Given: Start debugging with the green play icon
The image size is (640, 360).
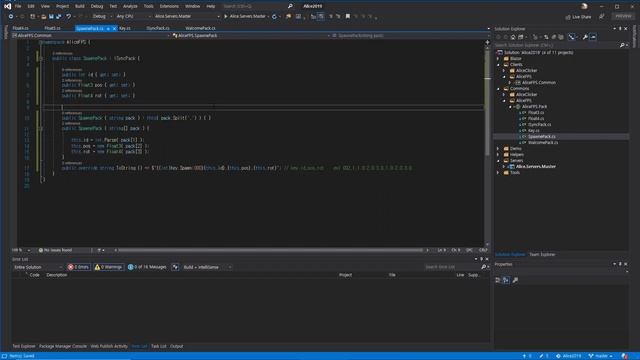Looking at the screenshot, I should coord(226,16).
